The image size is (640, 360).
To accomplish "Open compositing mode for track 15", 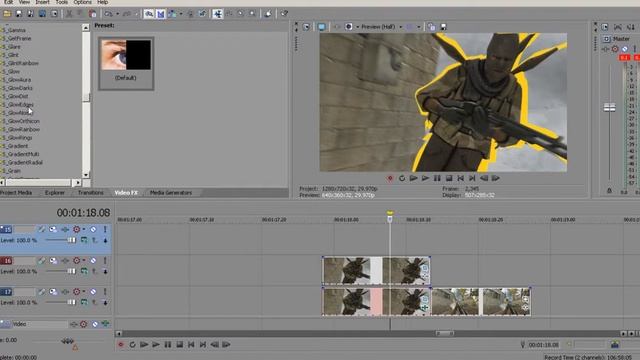I will (84, 240).
